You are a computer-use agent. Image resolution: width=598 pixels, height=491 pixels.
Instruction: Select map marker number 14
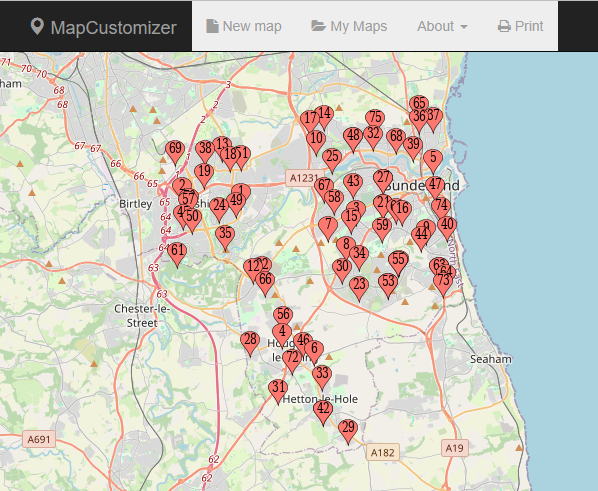[x=324, y=115]
